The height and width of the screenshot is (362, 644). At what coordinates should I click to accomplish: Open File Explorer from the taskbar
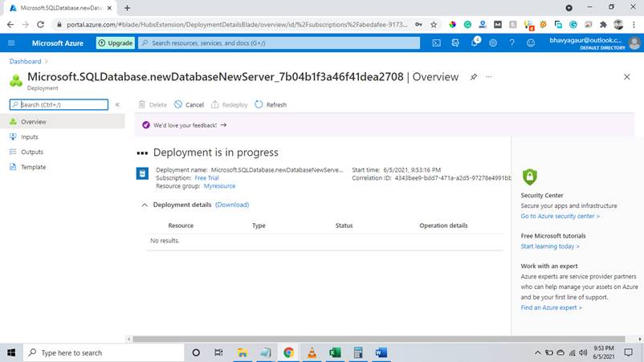pos(243,352)
